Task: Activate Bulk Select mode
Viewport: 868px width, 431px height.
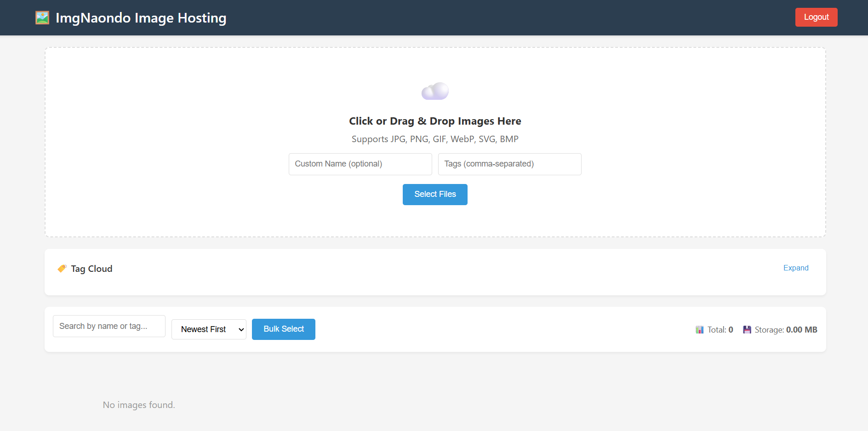Action: click(284, 329)
